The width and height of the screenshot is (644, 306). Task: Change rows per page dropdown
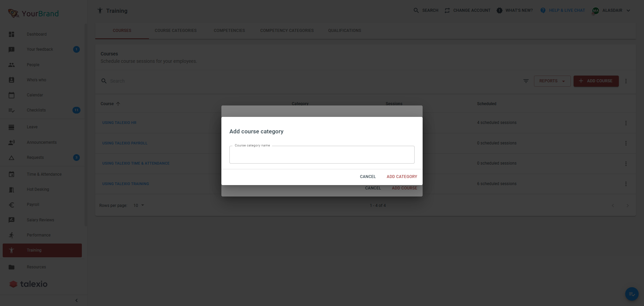[139, 205]
